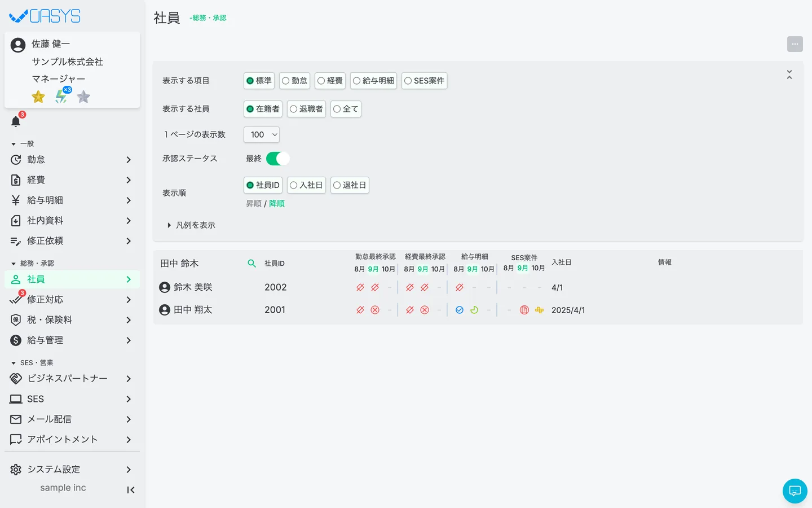812x508 pixels.
Task: Collapse the filter panel with top-right chevron
Action: click(789, 75)
